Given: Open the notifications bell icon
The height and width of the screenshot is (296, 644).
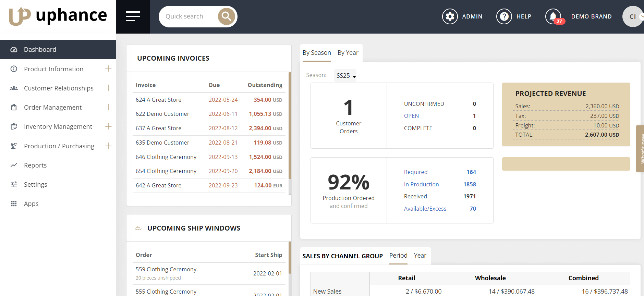Looking at the screenshot, I should tap(553, 16).
